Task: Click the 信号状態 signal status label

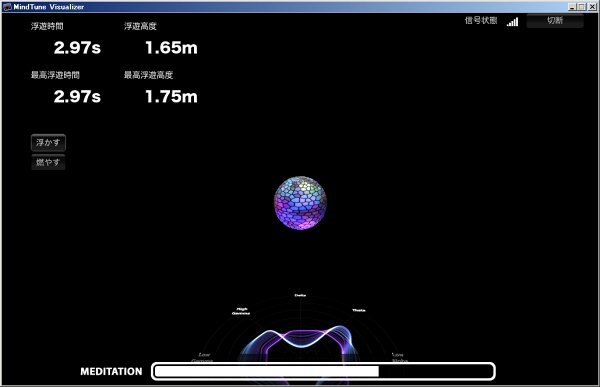Action: [x=481, y=21]
